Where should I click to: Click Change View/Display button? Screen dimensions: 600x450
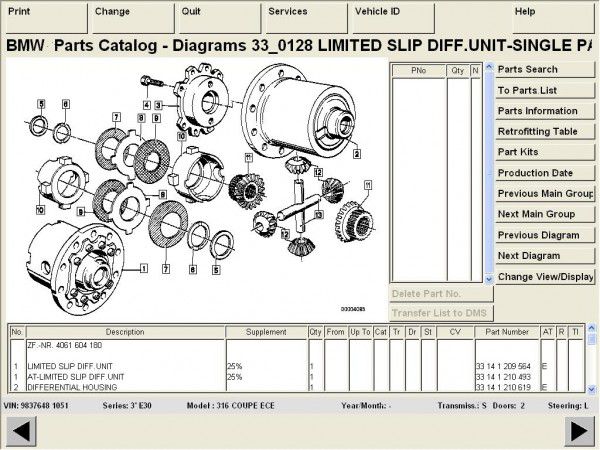tap(545, 277)
